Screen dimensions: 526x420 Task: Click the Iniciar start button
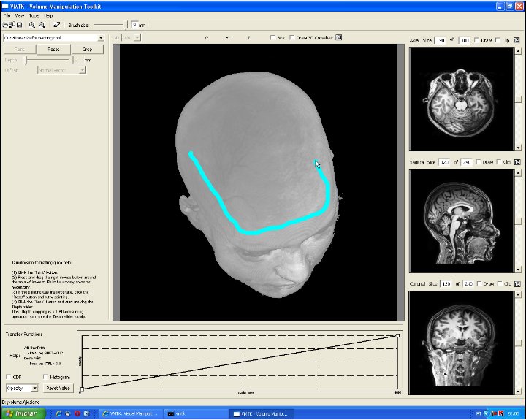tap(23, 413)
